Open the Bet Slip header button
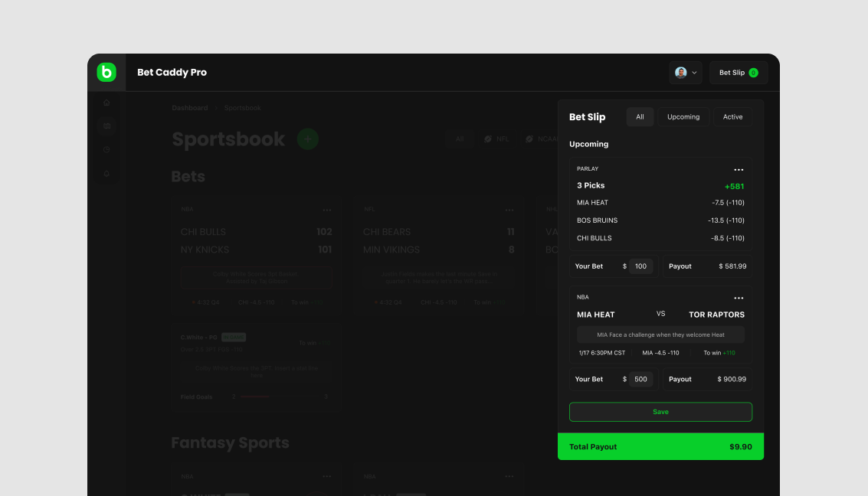Screen dimensions: 868x496 (739, 73)
